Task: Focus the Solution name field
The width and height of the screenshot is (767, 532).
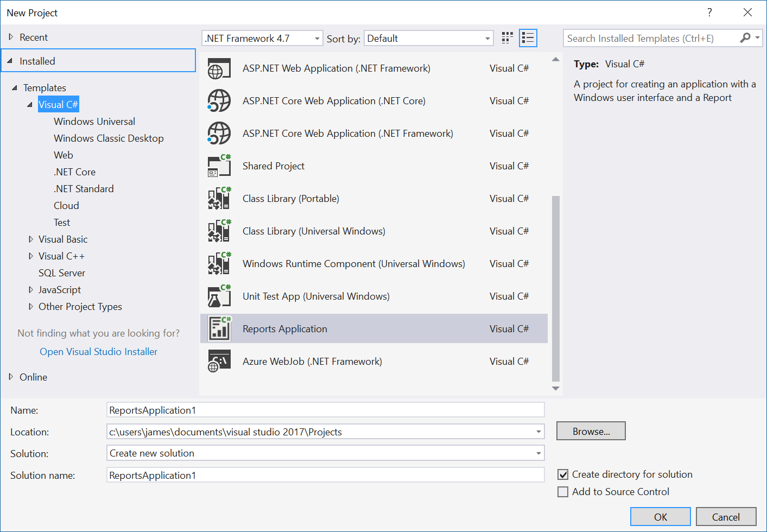Action: [326, 475]
